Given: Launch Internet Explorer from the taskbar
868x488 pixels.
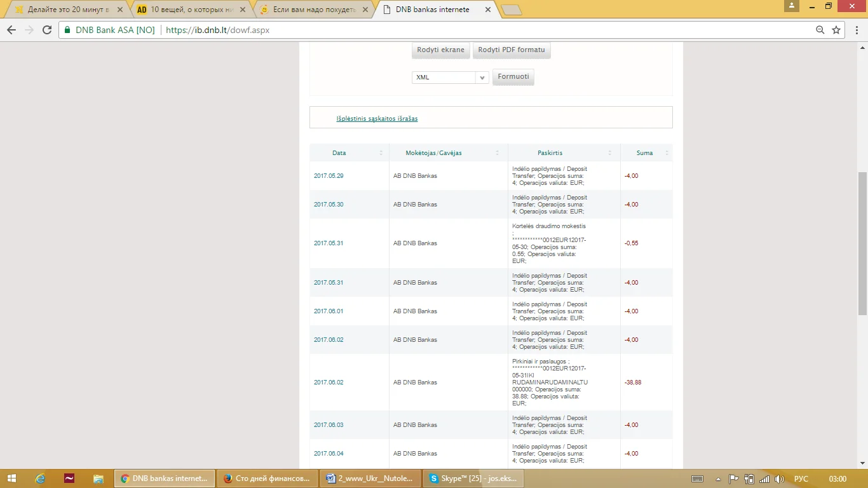Looking at the screenshot, I should (41, 478).
